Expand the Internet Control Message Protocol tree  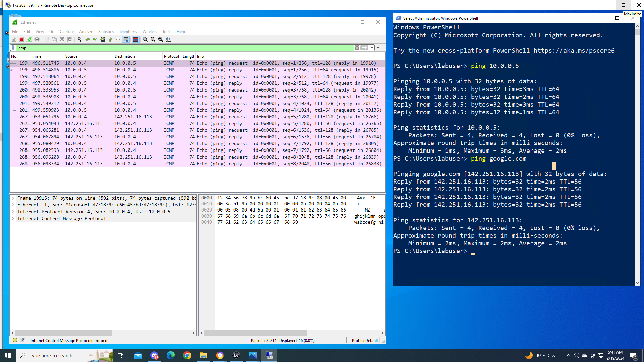[13, 218]
